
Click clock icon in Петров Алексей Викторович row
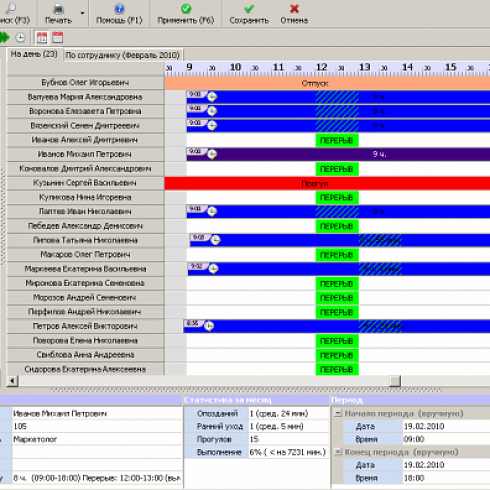tap(209, 326)
